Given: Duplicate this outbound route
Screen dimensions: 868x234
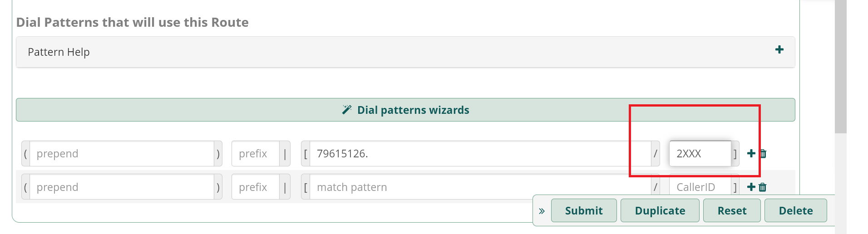Looking at the screenshot, I should pyautogui.click(x=660, y=210).
